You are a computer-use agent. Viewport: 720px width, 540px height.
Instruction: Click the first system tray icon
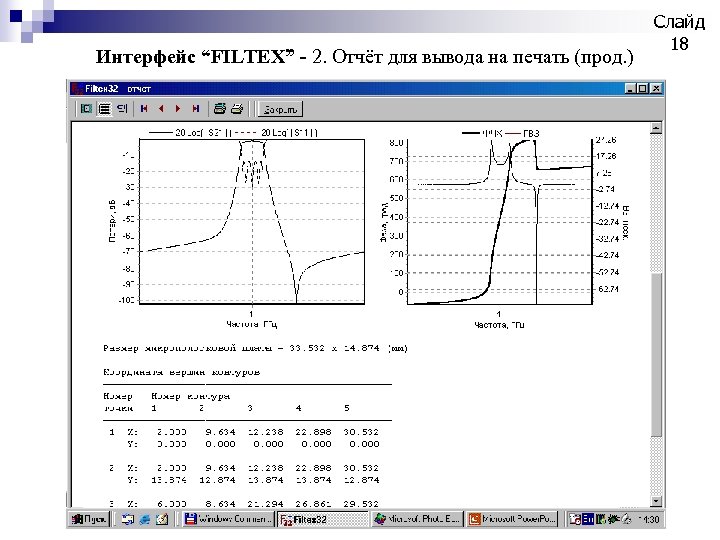point(574,519)
